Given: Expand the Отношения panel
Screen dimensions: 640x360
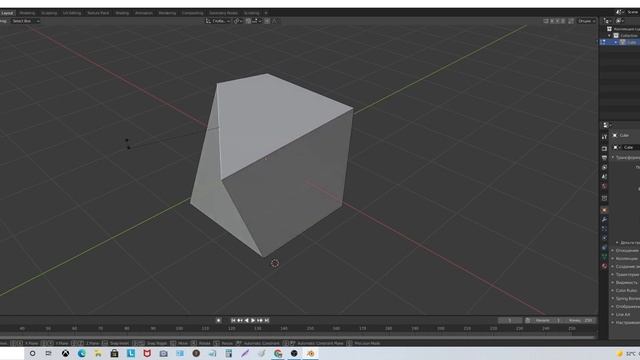Looking at the screenshot, I should click(613, 251).
